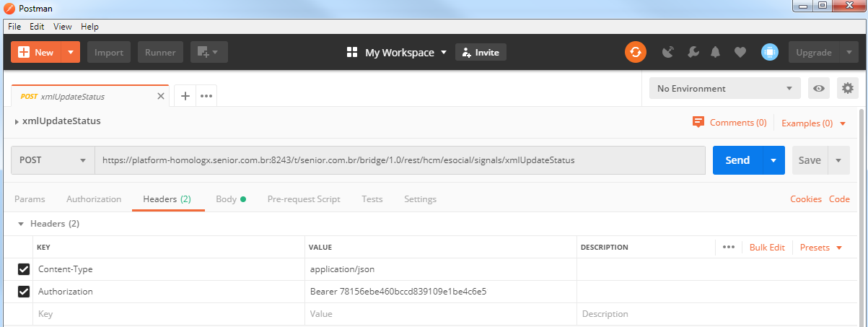This screenshot has height=327, width=868.
Task: Open the Help menu
Action: click(x=89, y=26)
